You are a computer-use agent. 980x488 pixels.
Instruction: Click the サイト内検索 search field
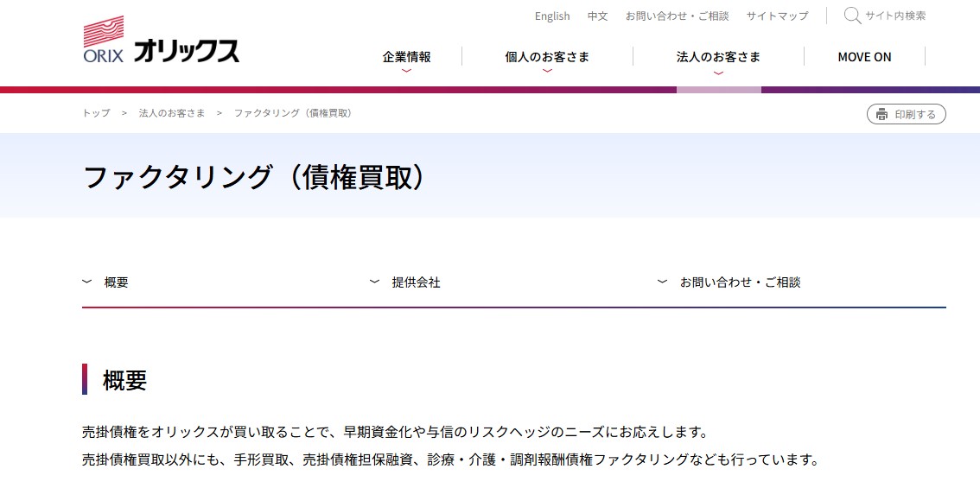click(x=895, y=16)
